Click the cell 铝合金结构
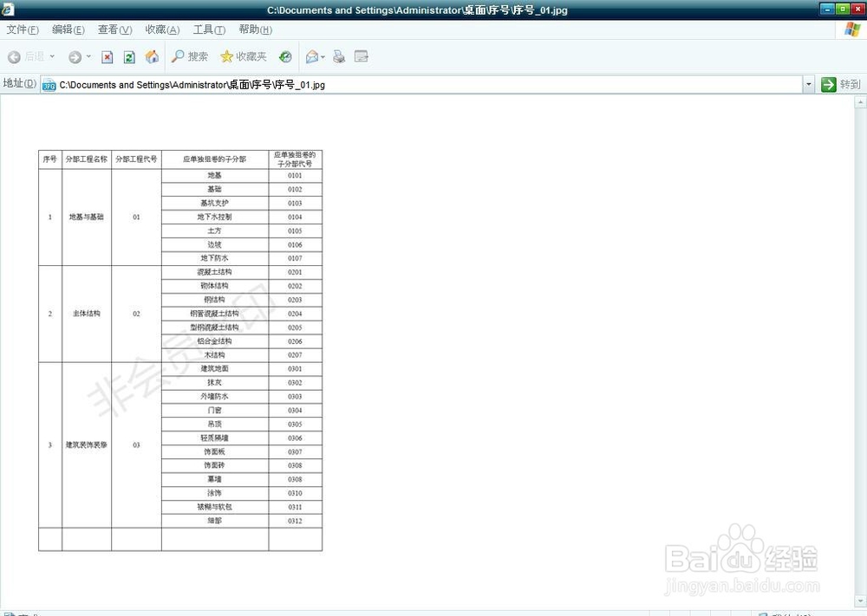Screen dimensions: 867x616 click(x=214, y=340)
